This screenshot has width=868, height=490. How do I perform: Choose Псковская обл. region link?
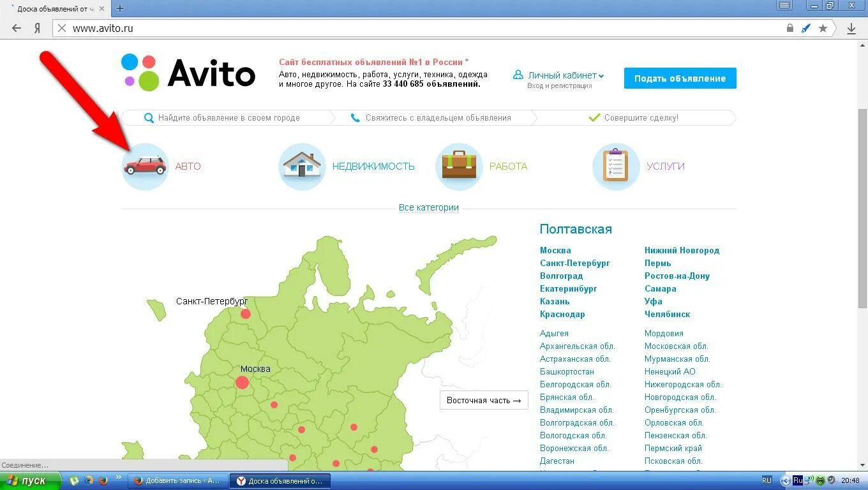tap(673, 461)
